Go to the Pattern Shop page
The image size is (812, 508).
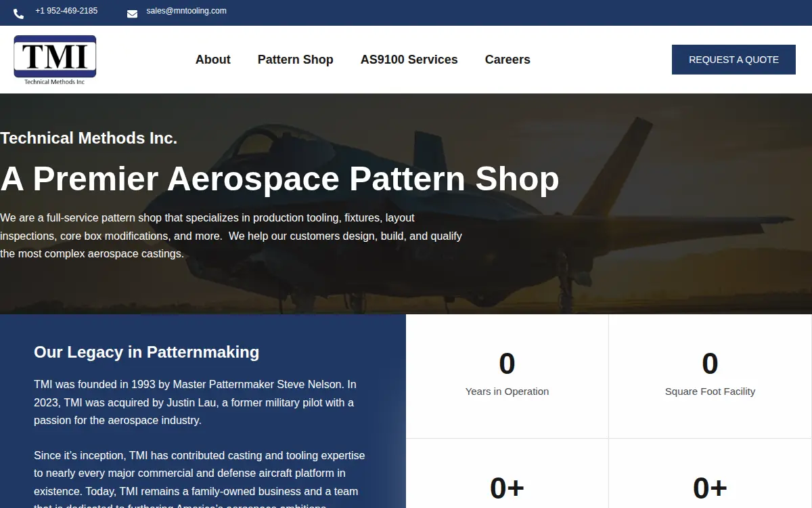coord(296,60)
